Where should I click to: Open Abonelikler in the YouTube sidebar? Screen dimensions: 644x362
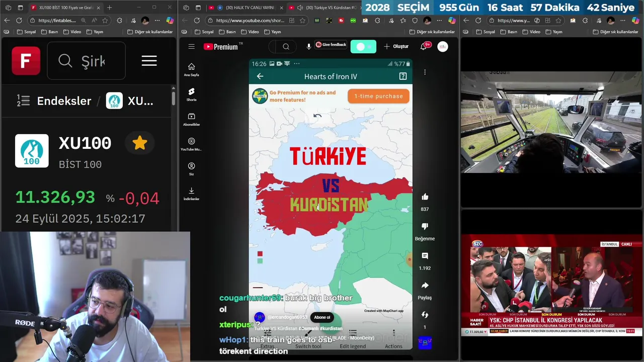click(191, 119)
